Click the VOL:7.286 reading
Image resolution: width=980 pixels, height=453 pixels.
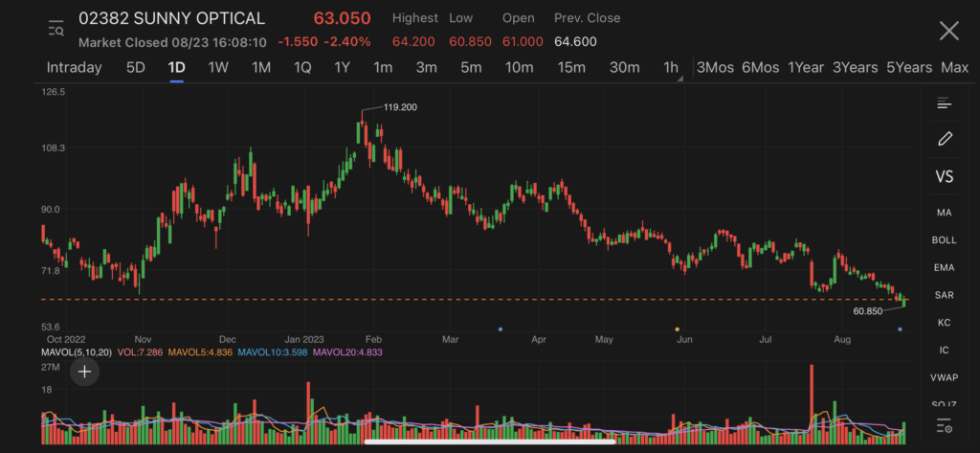140,352
